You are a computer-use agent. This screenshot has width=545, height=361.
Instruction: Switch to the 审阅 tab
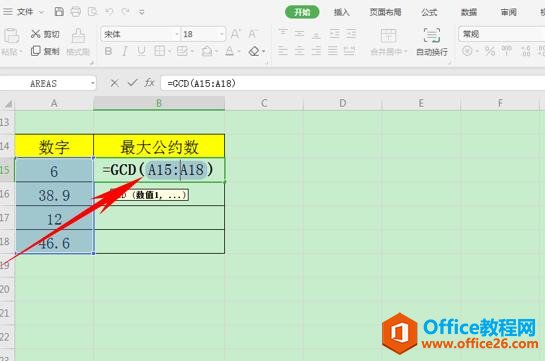point(509,12)
